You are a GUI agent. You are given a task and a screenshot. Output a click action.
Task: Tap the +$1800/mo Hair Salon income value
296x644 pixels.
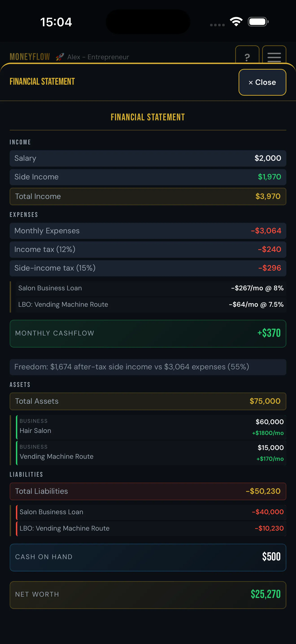[x=268, y=433]
